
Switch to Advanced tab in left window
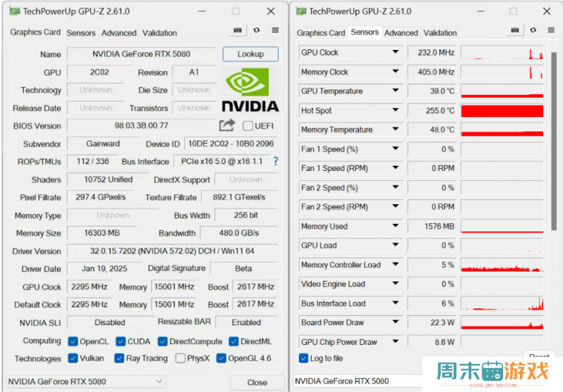(x=119, y=32)
